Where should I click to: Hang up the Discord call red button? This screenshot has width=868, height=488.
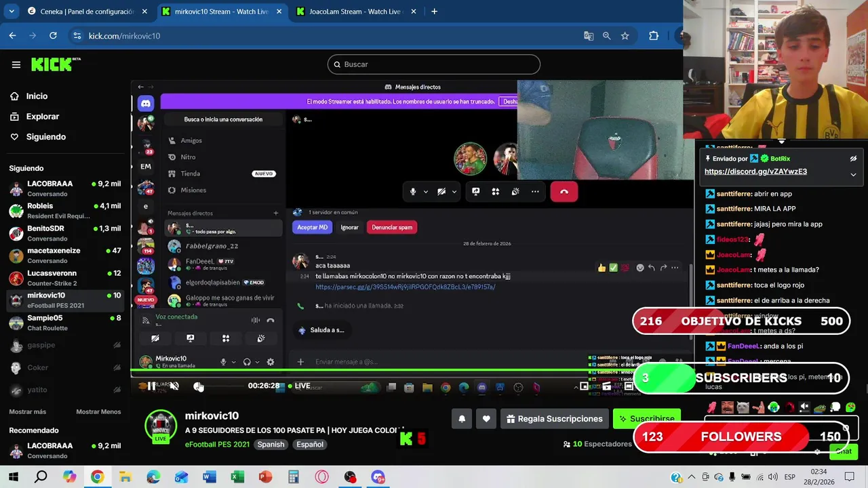pyautogui.click(x=564, y=192)
